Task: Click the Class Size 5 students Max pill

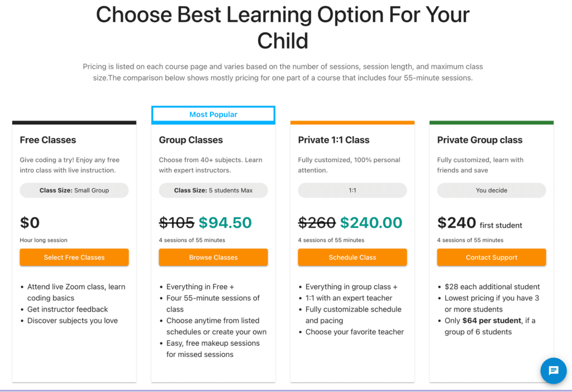Action: coord(213,190)
